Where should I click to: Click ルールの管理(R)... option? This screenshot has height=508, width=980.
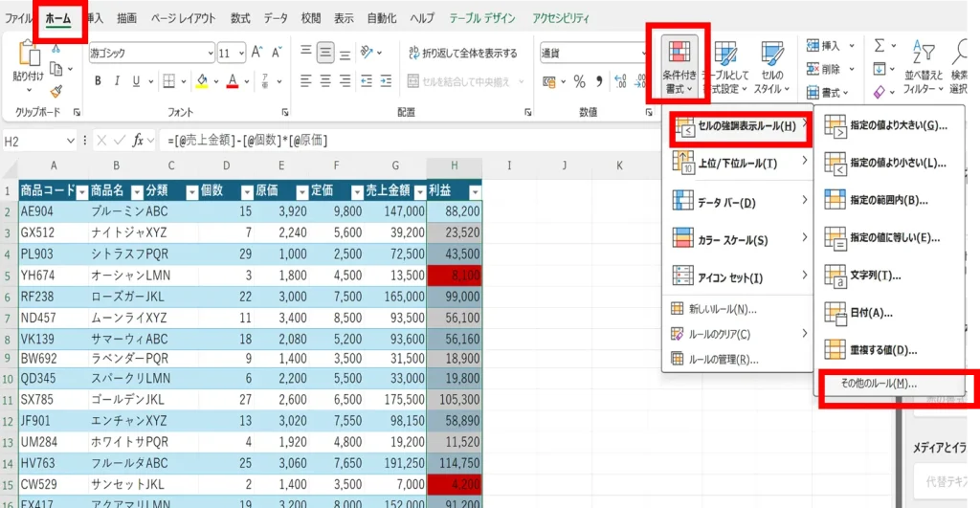(723, 360)
